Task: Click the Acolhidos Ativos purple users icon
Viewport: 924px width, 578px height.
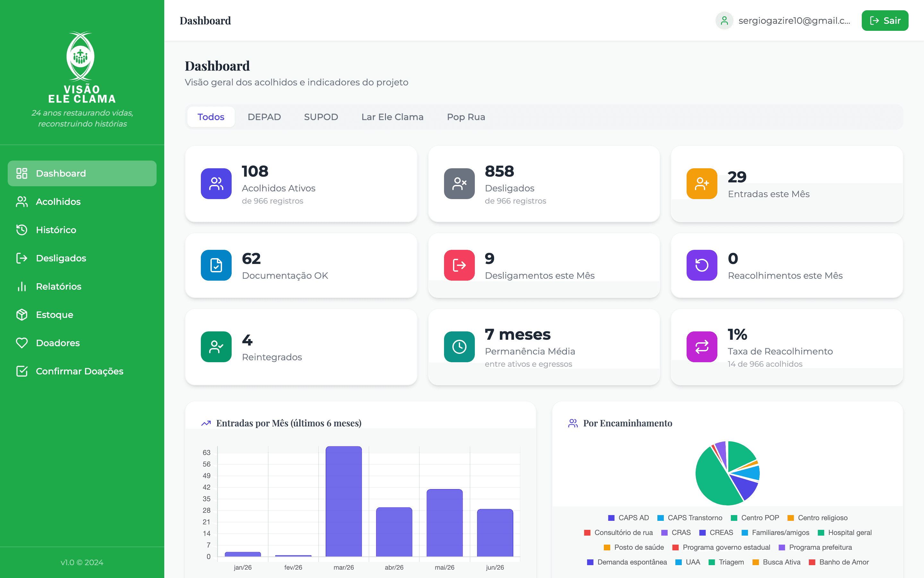Action: point(216,183)
